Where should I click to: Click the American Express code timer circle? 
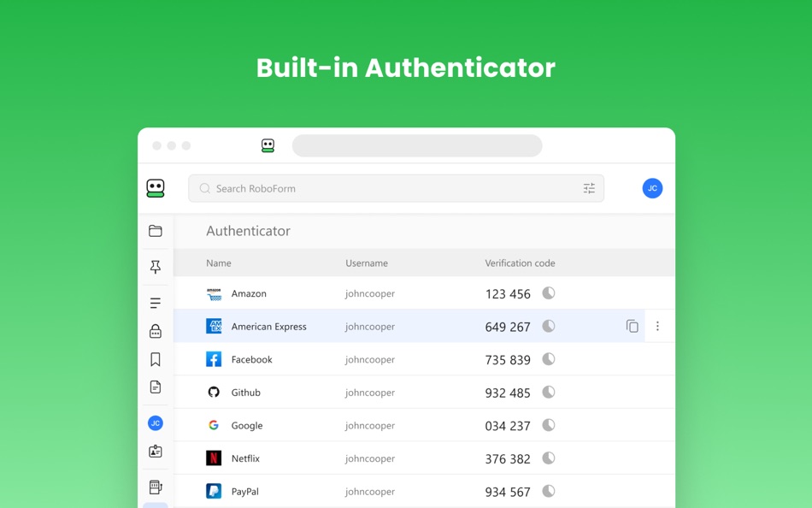[x=549, y=326]
